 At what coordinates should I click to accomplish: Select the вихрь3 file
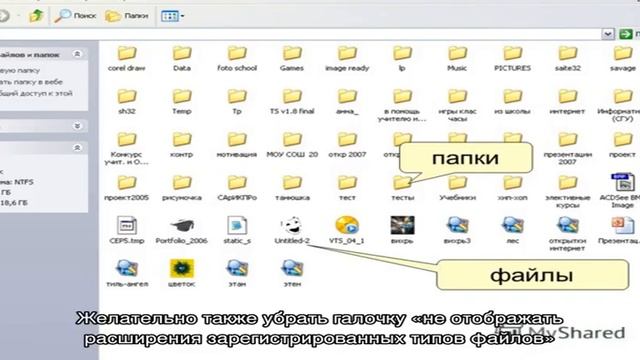pos(457,230)
